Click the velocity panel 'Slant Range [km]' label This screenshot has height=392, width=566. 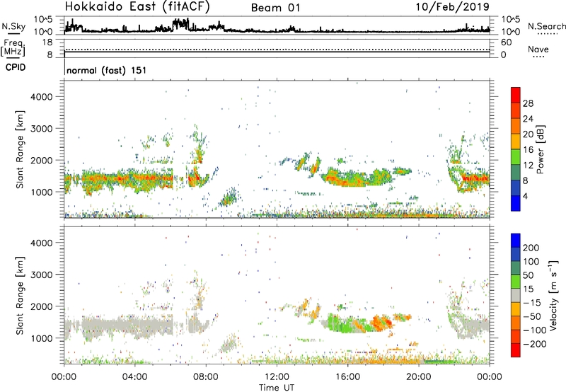pos(20,295)
